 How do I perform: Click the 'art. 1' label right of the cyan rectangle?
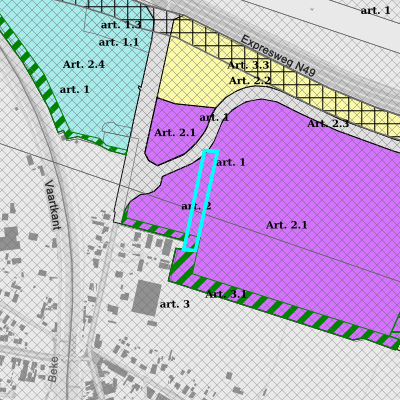point(231,162)
